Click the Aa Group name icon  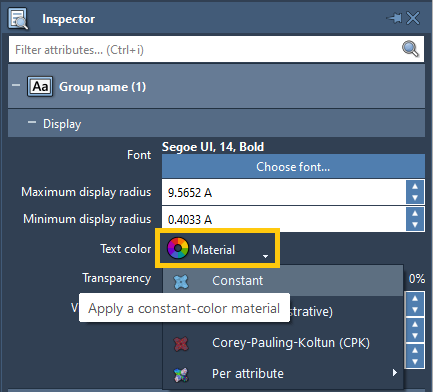pyautogui.click(x=40, y=87)
